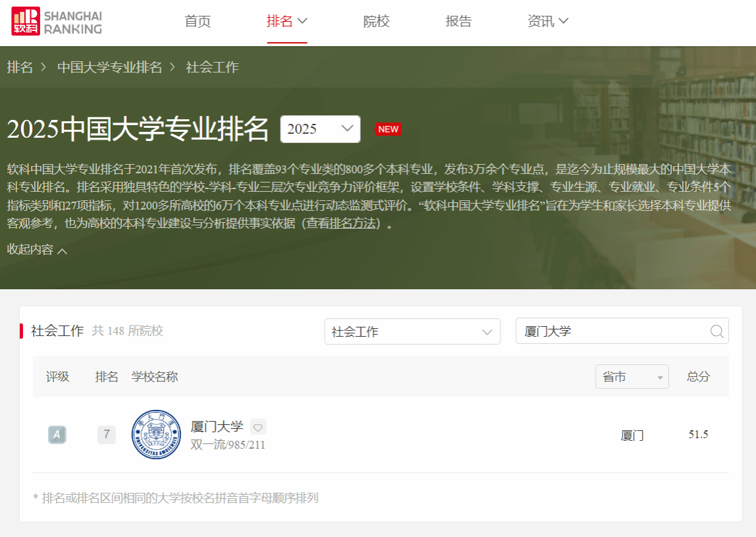The height and width of the screenshot is (537, 756).
Task: Expand the 社会工作 major dropdown
Action: 412,331
